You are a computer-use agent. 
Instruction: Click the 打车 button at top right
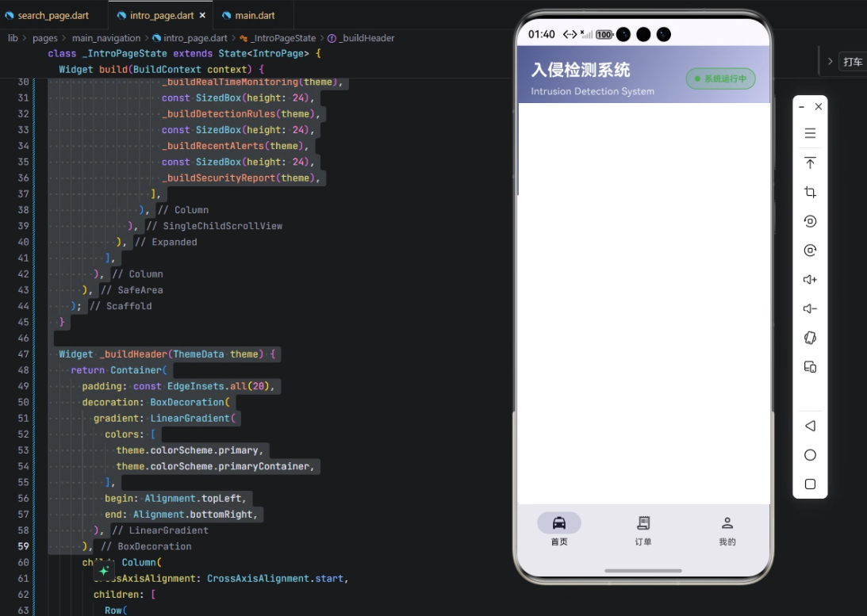[853, 62]
